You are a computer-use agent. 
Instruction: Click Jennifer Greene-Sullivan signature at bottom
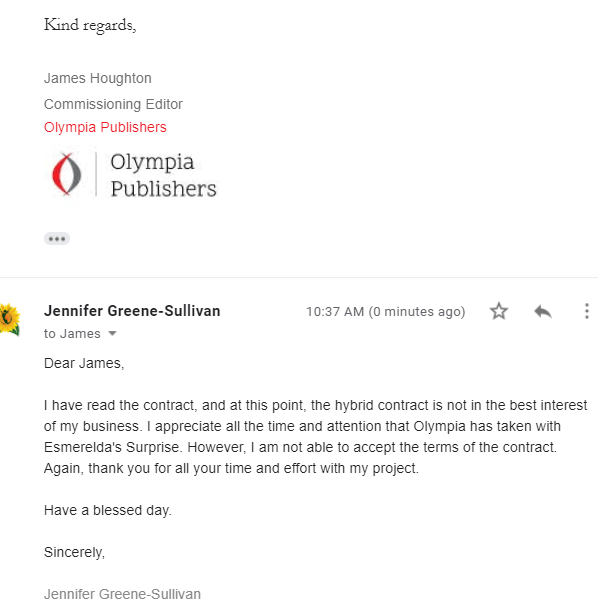122,594
